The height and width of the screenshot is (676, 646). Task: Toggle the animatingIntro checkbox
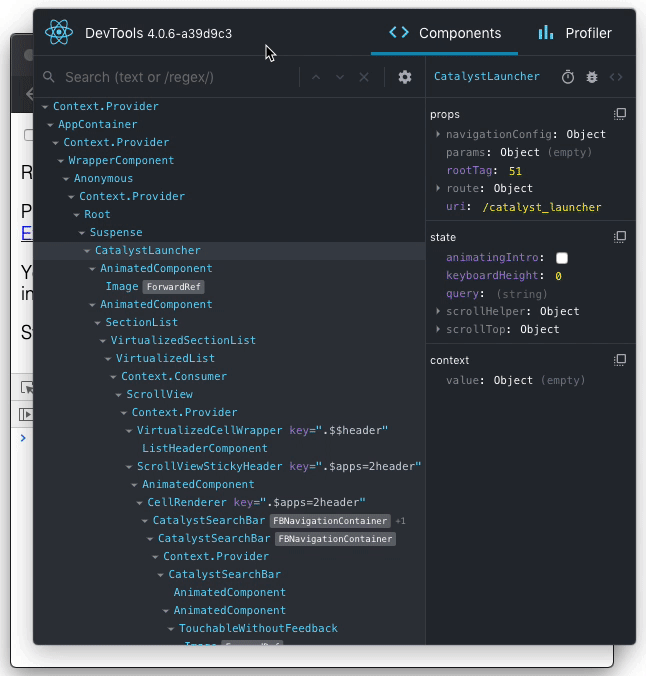click(562, 258)
